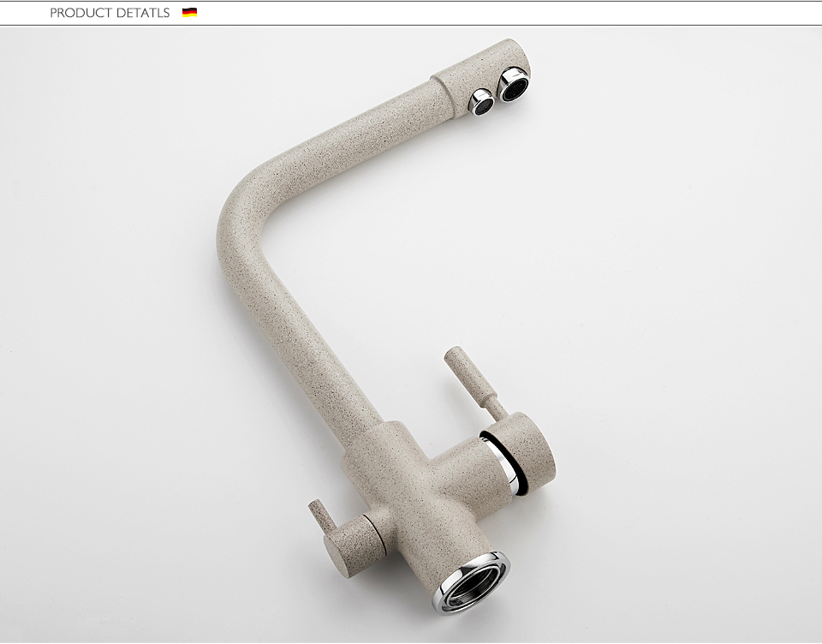
Task: Click the small chrome filtered-water nozzle
Action: point(482,102)
